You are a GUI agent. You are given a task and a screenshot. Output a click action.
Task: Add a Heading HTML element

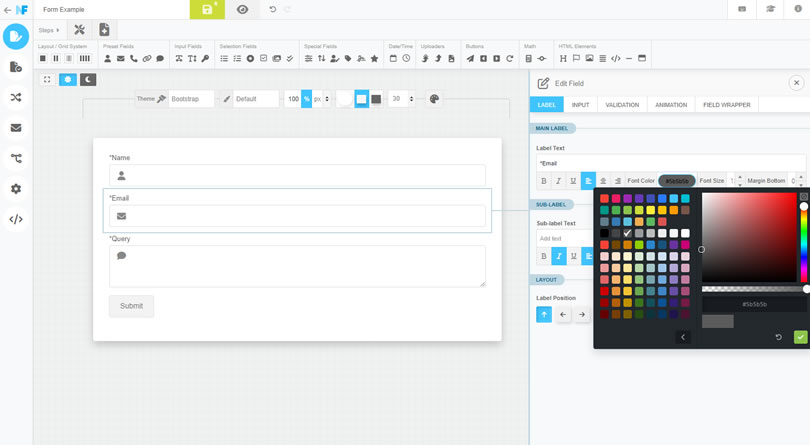click(x=563, y=58)
